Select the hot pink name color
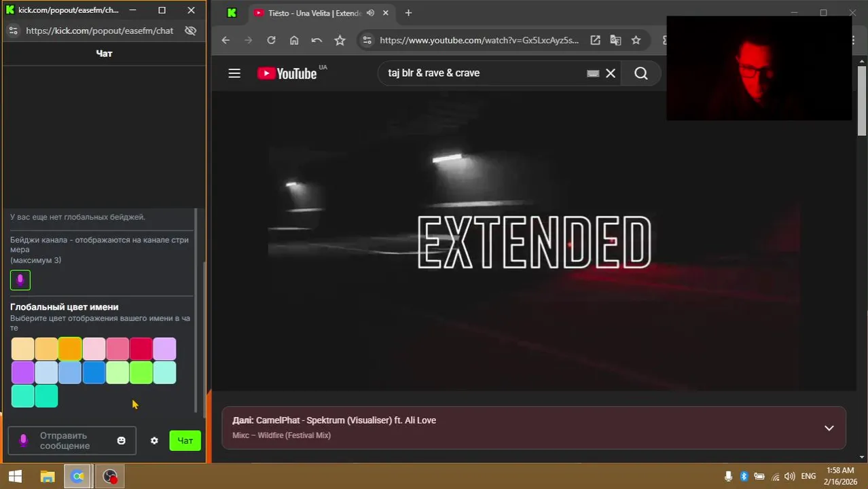Screen dimensions: 868x489 click(117, 349)
